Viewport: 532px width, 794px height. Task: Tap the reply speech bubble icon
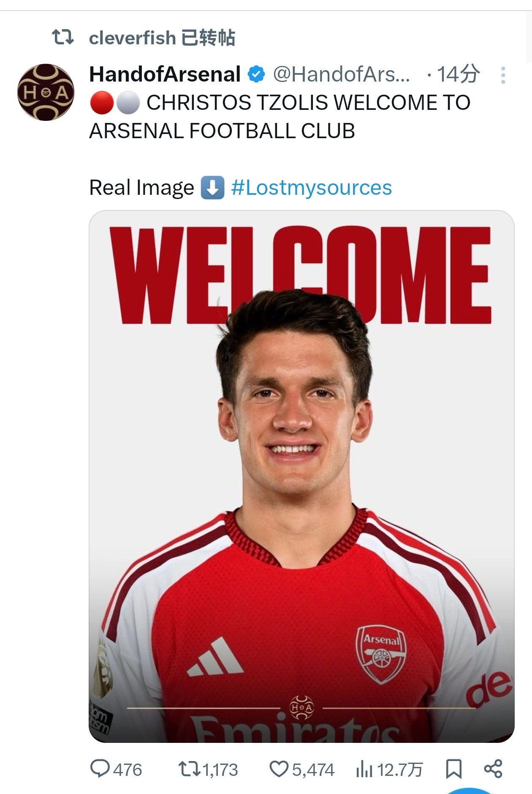pyautogui.click(x=100, y=769)
